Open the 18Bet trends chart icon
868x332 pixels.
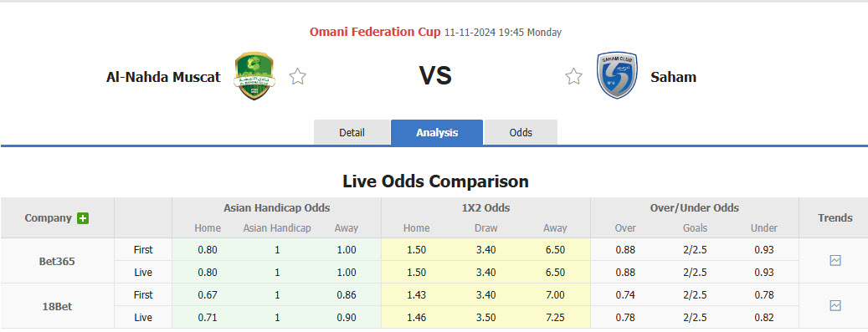pyautogui.click(x=835, y=305)
